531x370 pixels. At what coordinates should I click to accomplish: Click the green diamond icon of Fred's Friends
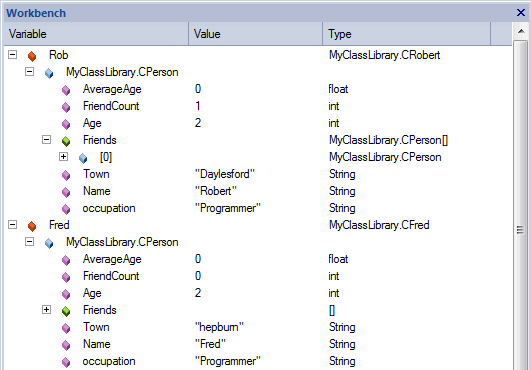coord(66,311)
